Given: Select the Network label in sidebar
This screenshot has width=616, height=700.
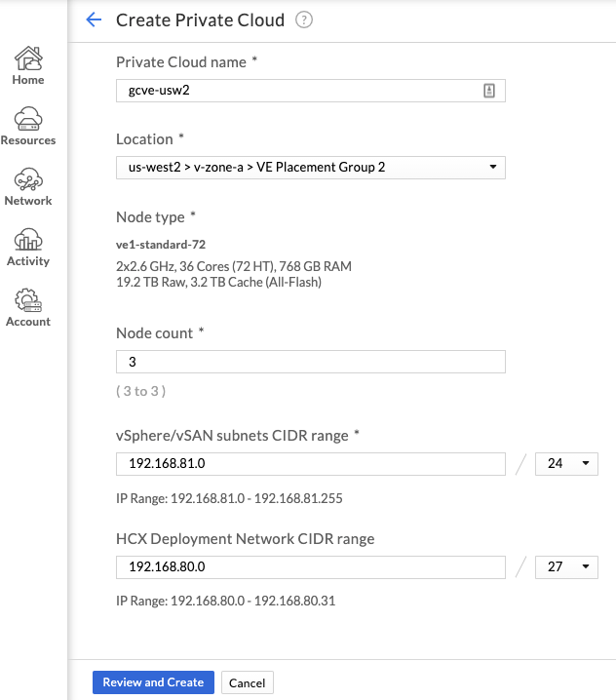Looking at the screenshot, I should pos(28,201).
